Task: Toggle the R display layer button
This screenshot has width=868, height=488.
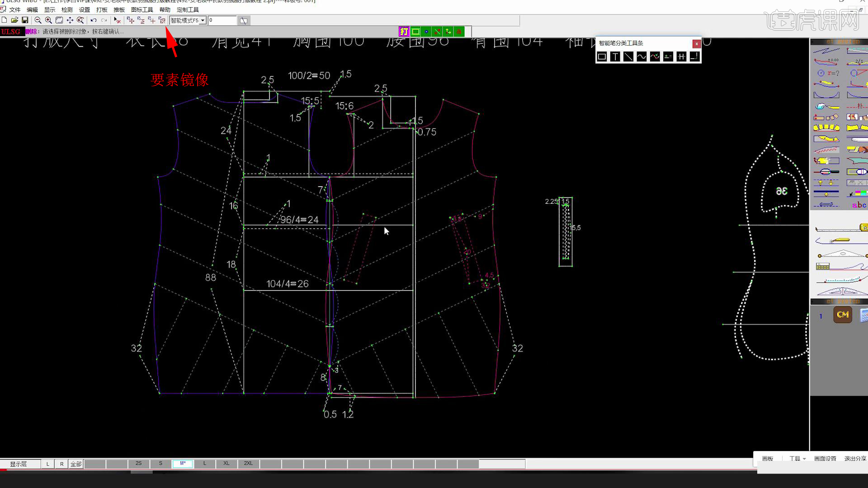Action: pyautogui.click(x=62, y=464)
